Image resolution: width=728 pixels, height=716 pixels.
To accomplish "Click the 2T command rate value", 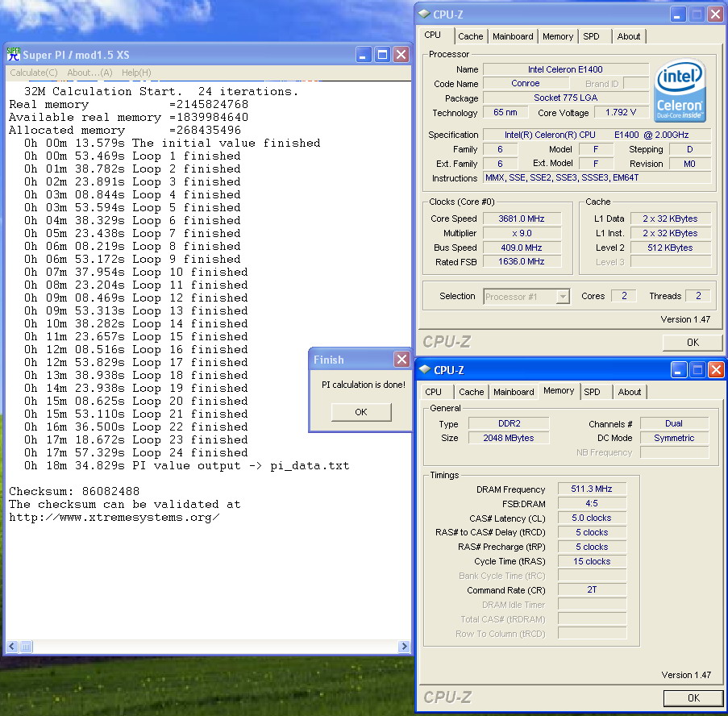I will pyautogui.click(x=592, y=589).
